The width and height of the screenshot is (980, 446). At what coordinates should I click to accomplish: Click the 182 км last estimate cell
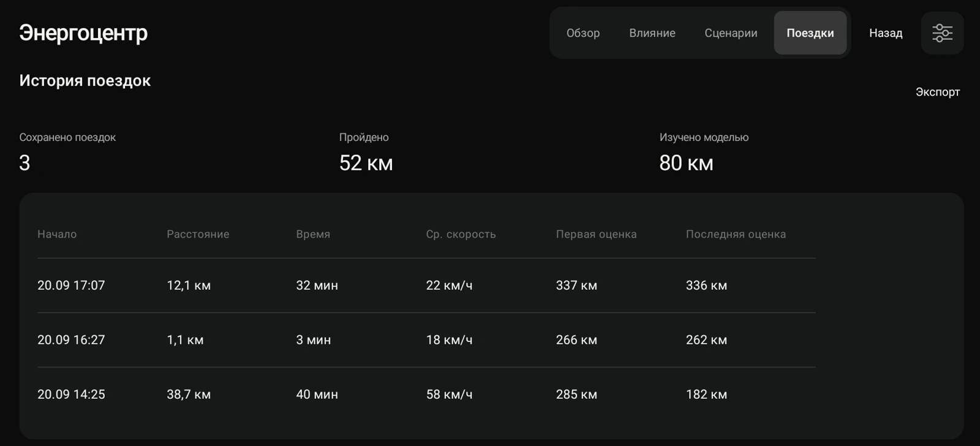706,395
